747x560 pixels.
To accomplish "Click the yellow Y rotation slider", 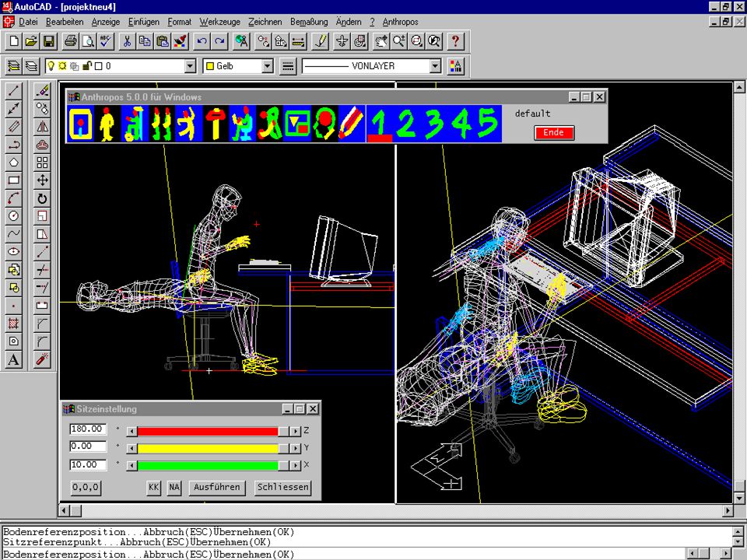I will click(213, 448).
